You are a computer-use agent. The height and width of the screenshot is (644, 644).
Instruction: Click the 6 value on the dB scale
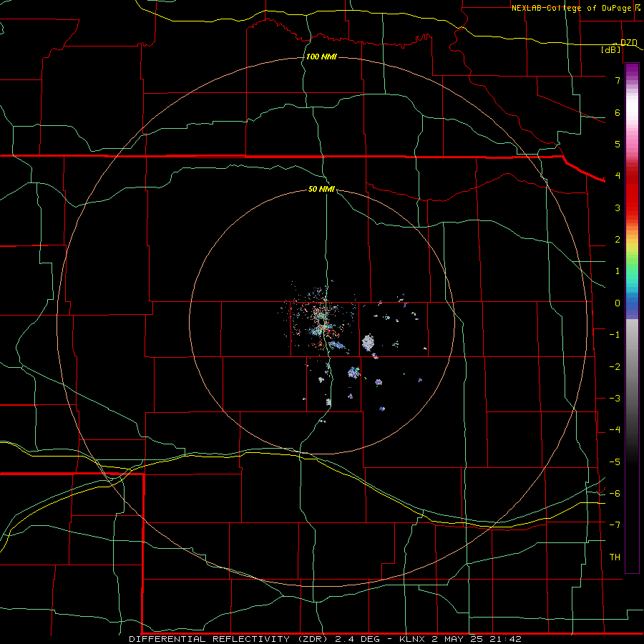tap(618, 112)
